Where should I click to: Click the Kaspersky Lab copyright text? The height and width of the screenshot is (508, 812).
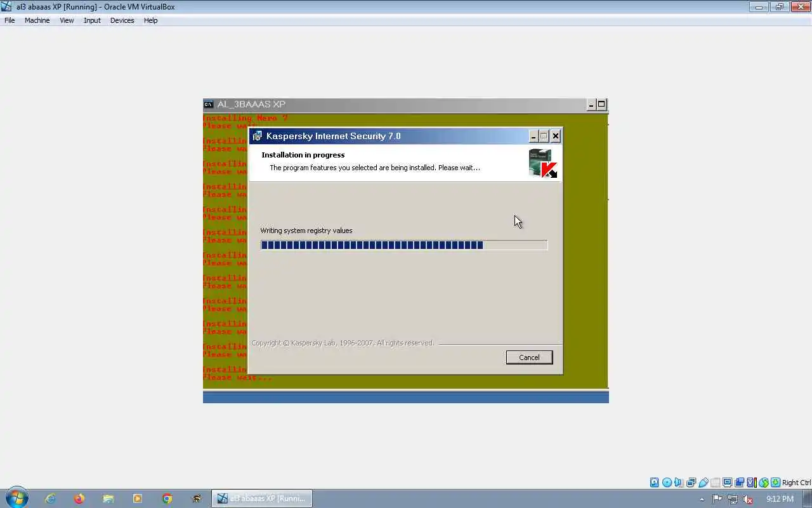[x=343, y=343]
